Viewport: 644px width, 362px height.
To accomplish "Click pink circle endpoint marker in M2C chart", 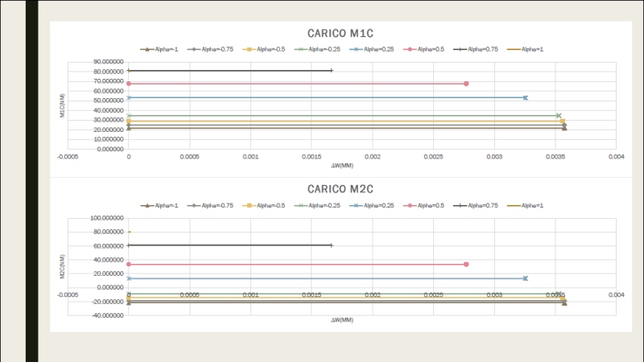I will 466,264.
